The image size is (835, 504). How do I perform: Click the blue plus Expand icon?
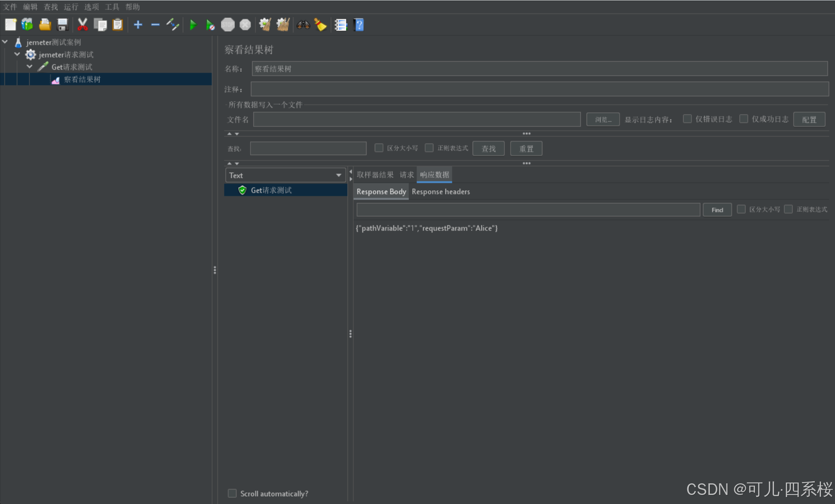(138, 25)
